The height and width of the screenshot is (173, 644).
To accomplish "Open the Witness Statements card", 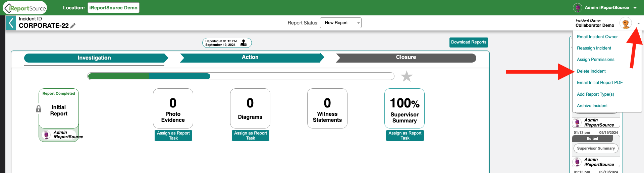I will (x=327, y=108).
